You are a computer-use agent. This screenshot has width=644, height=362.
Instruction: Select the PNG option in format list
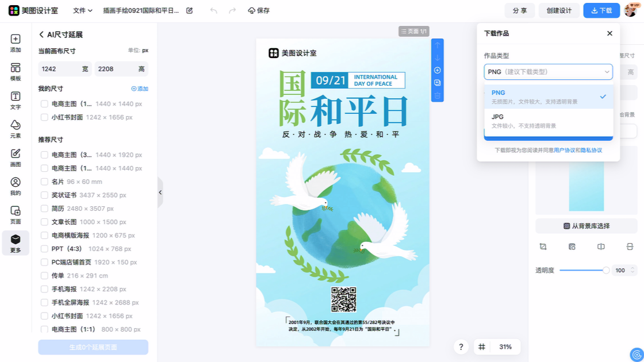548,97
